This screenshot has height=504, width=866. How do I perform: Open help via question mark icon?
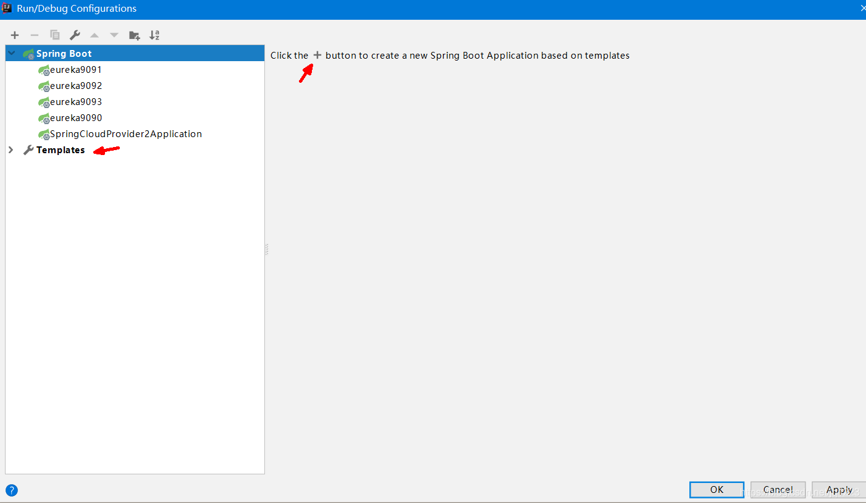click(x=12, y=490)
